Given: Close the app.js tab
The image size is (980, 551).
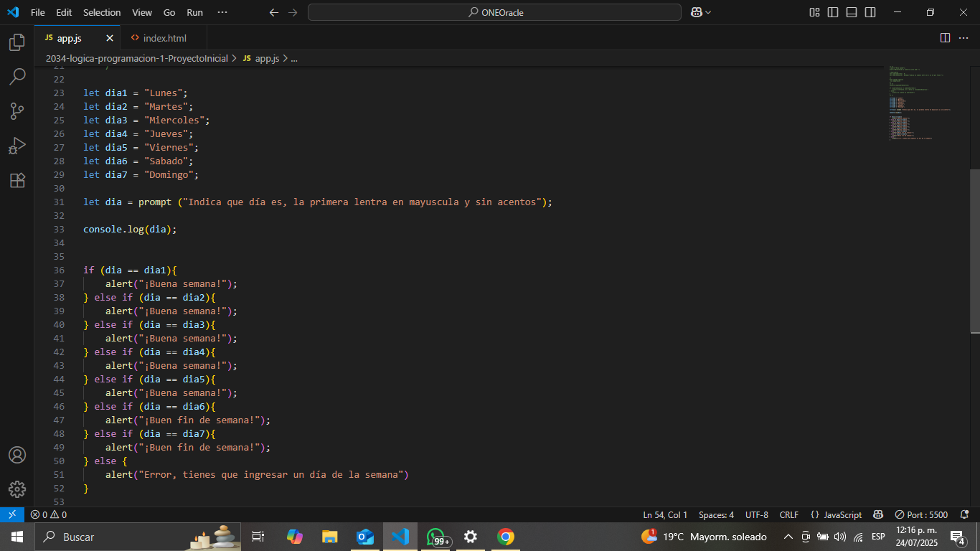Looking at the screenshot, I should 110,38.
